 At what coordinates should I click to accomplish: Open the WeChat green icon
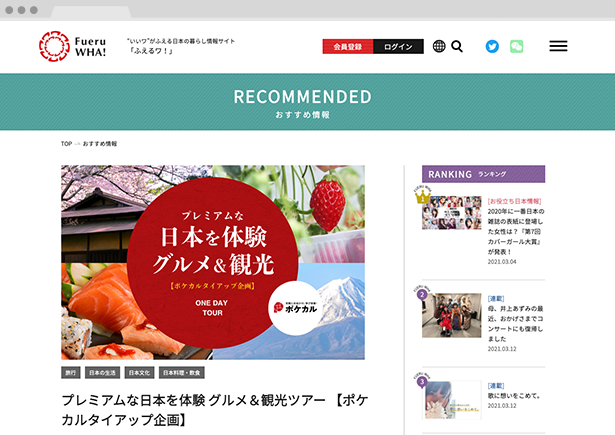517,46
